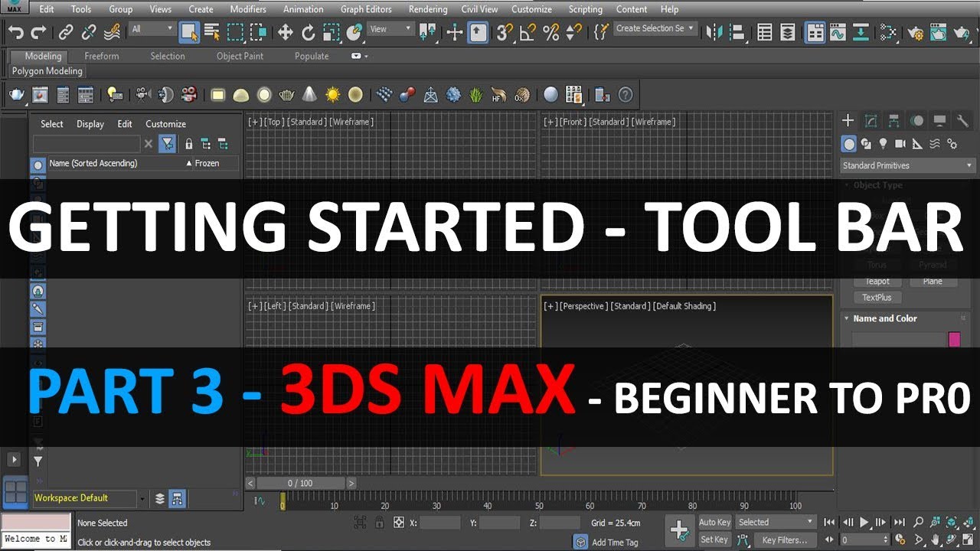Click the Set Key button

[714, 540]
